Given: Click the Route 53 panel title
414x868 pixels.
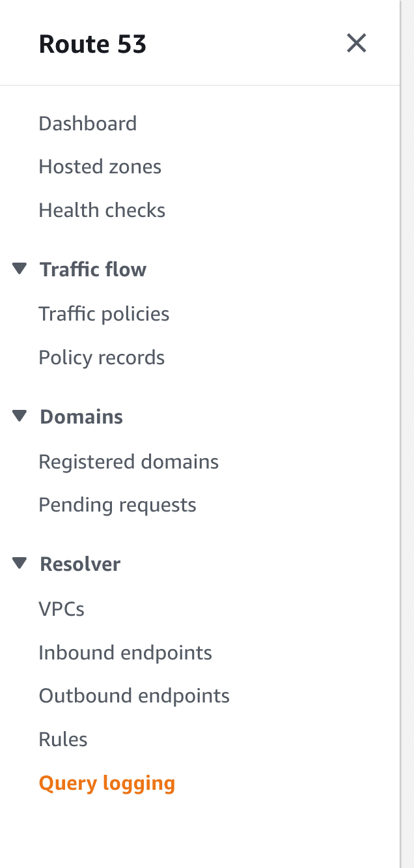Looking at the screenshot, I should tap(92, 44).
